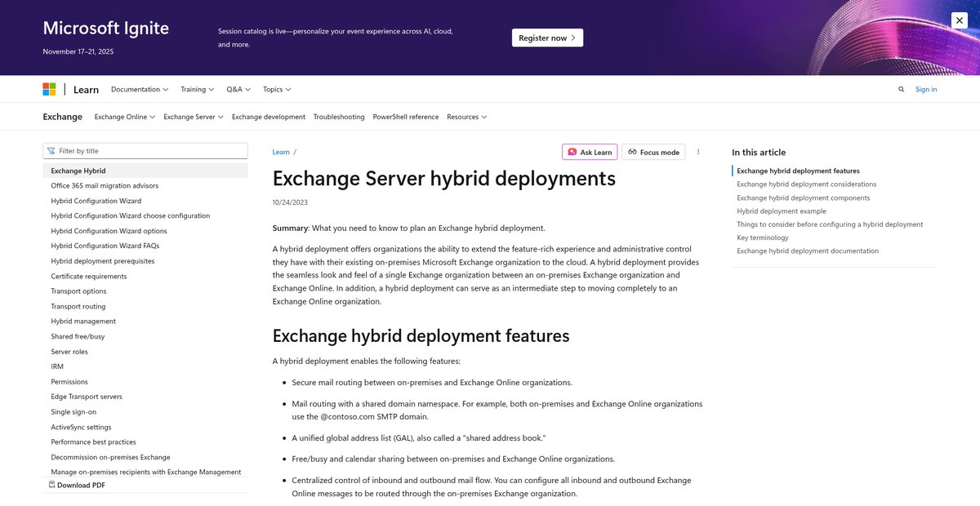This screenshot has height=506, width=980.
Task: Open Server roles article
Action: tap(69, 352)
